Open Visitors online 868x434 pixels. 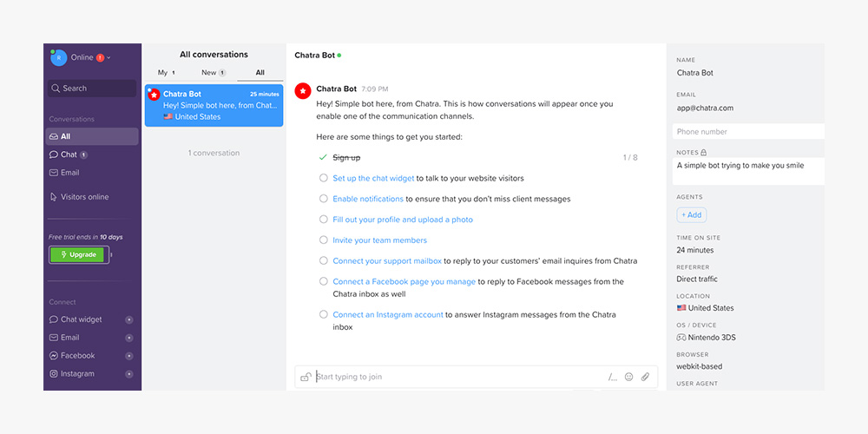click(x=79, y=196)
